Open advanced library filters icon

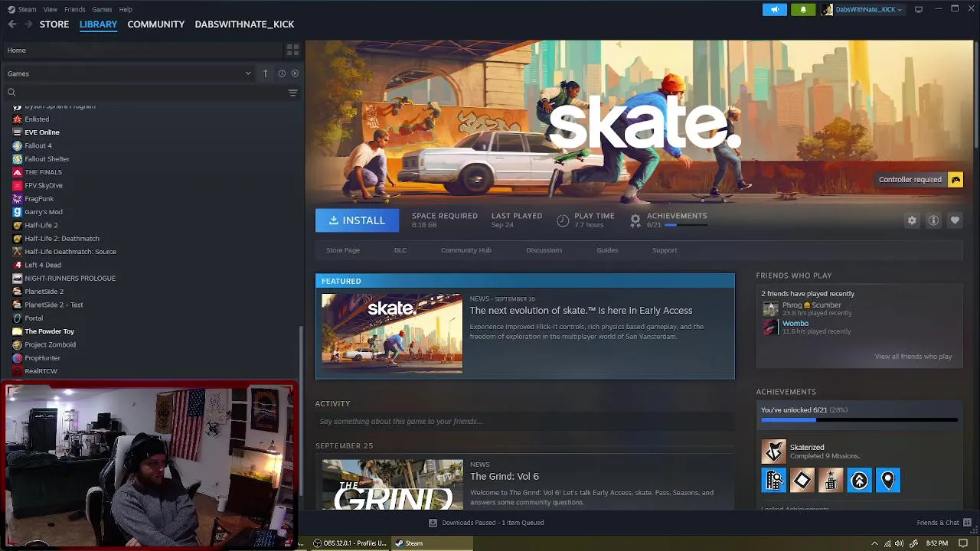tap(292, 93)
